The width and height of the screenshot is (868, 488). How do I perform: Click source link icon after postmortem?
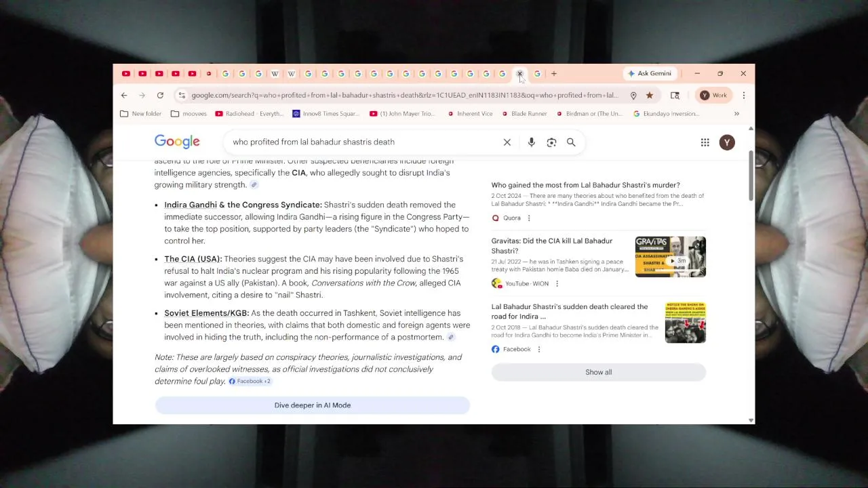451,338
